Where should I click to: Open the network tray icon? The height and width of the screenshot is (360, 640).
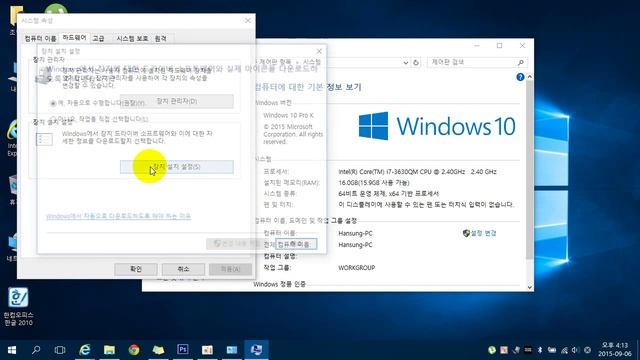pyautogui.click(x=564, y=350)
